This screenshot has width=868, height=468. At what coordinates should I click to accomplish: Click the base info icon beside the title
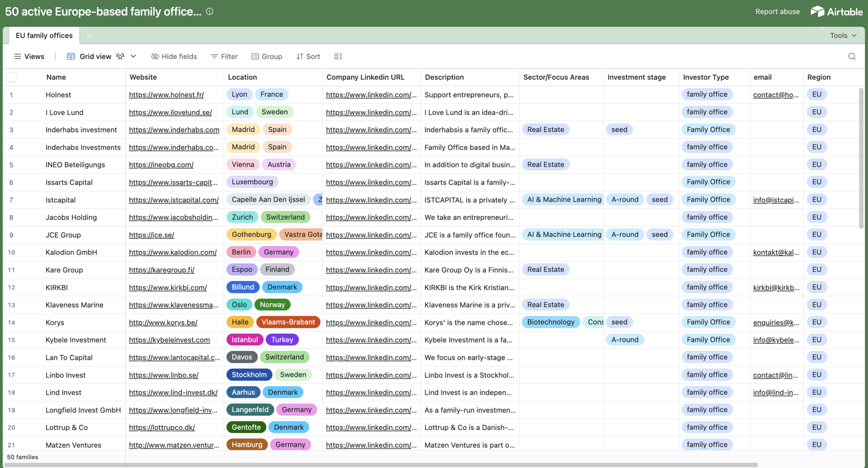210,12
